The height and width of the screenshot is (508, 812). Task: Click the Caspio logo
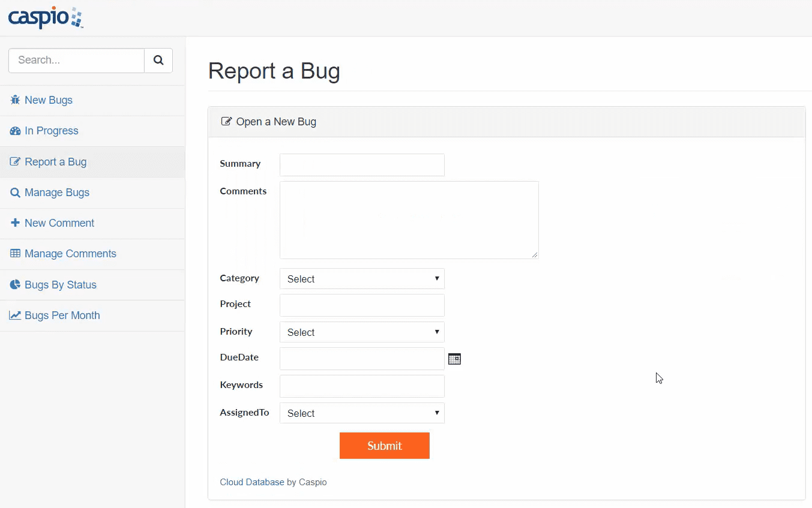coord(46,18)
